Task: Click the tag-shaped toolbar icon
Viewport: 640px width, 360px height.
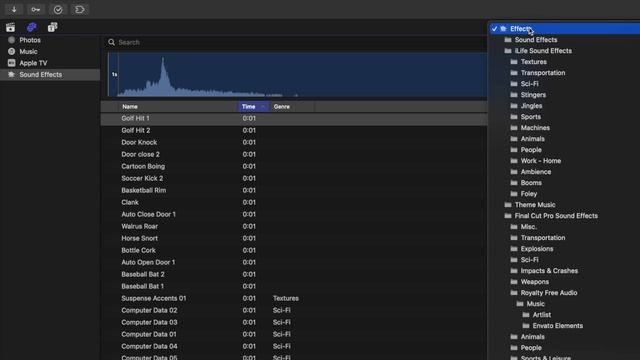Action: tap(80, 9)
